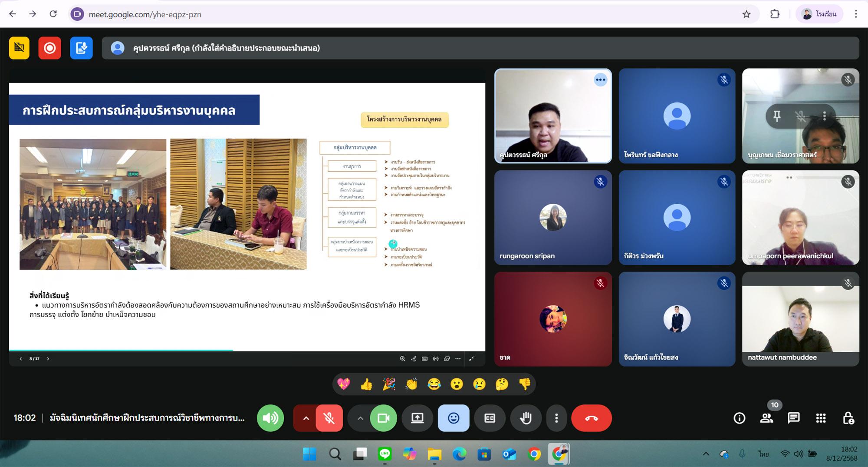868x467 pixels.
Task: Send the clapping hands reaction
Action: point(411,384)
